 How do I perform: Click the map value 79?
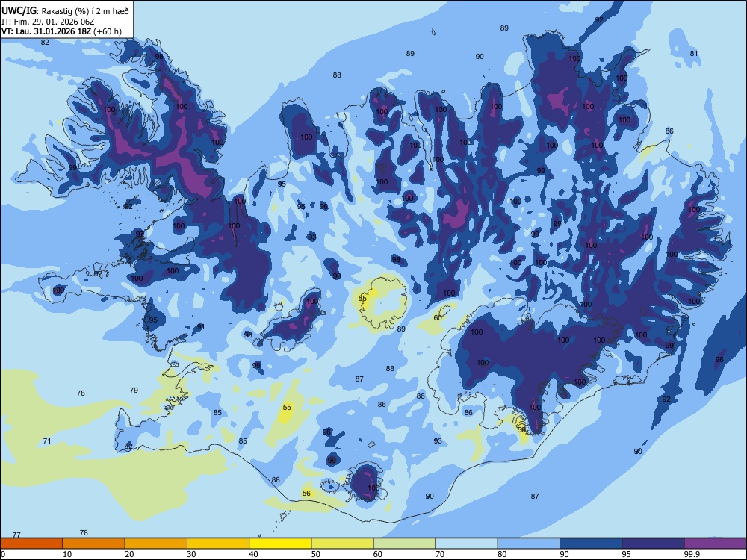134,390
